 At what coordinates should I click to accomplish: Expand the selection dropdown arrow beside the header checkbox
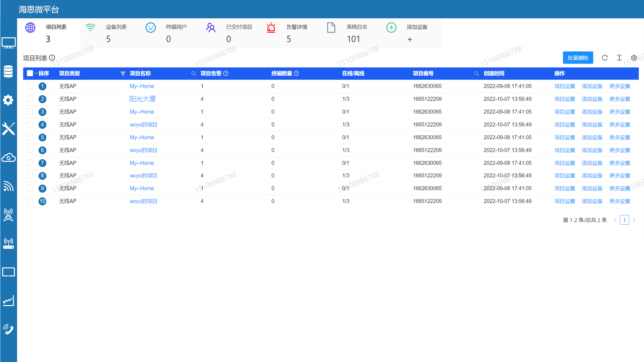coord(36,73)
